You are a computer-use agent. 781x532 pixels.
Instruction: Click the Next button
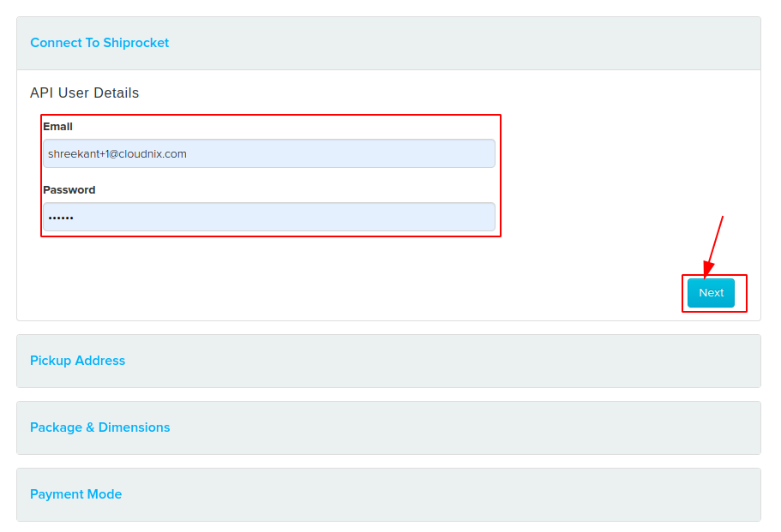[711, 293]
